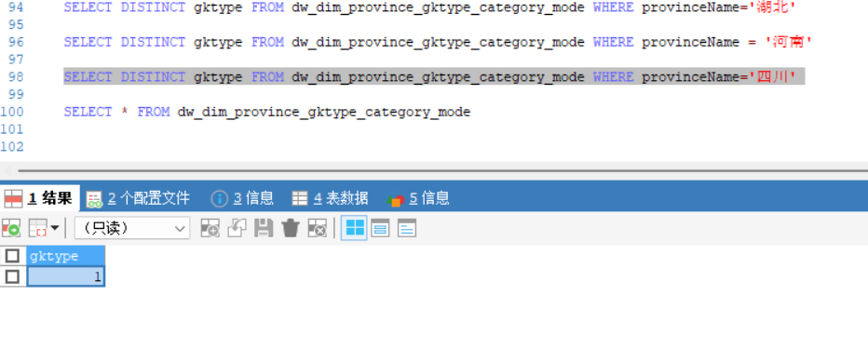Click line number 96 in the gutter
The height and width of the screenshot is (349, 868).
coord(16,42)
